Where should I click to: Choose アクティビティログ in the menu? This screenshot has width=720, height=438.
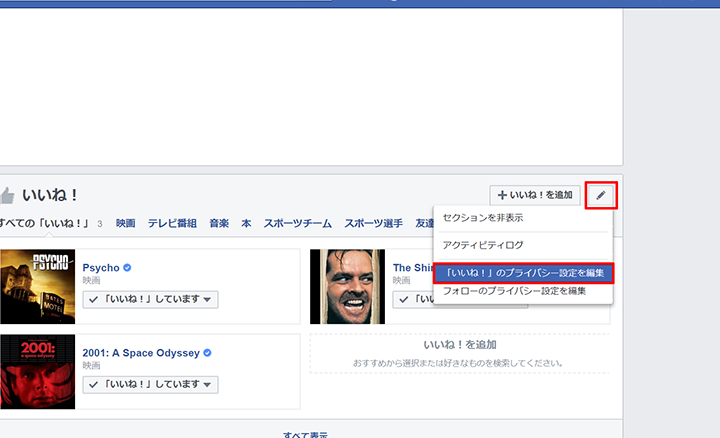tap(483, 245)
